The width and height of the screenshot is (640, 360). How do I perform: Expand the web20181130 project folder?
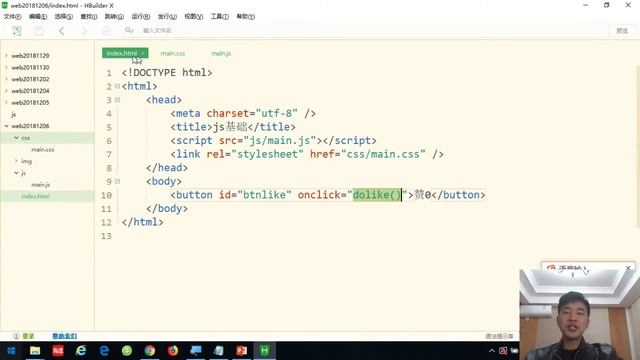[x=7, y=67]
